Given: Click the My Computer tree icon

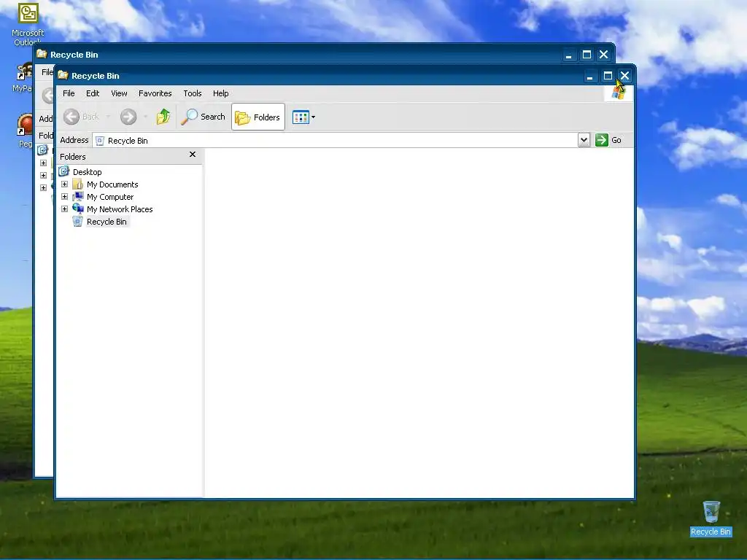Looking at the screenshot, I should [x=78, y=196].
